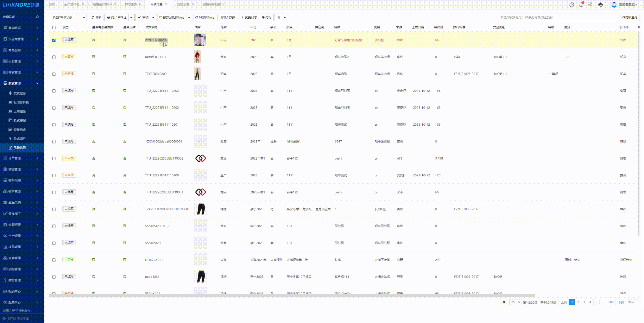Open the help question mark icon
The height and width of the screenshot is (323, 644).
(571, 5)
